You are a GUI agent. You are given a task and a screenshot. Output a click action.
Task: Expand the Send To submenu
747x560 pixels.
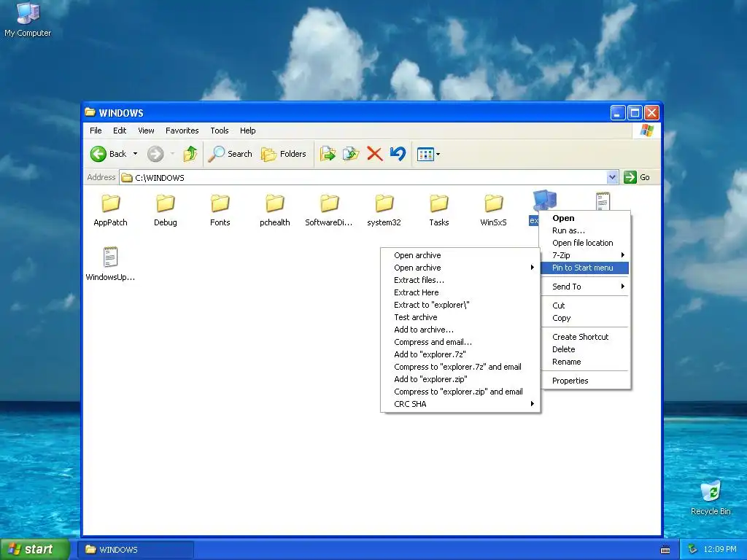pos(585,286)
